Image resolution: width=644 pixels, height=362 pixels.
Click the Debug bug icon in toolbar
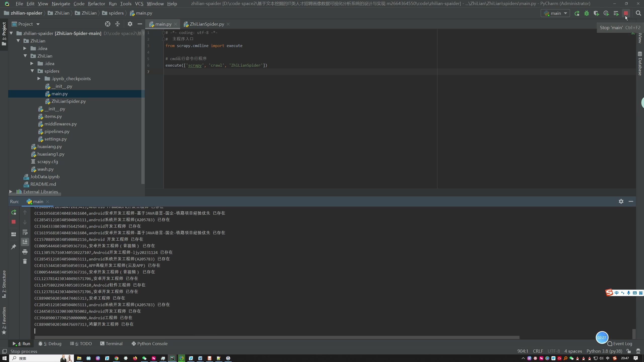coord(587,13)
